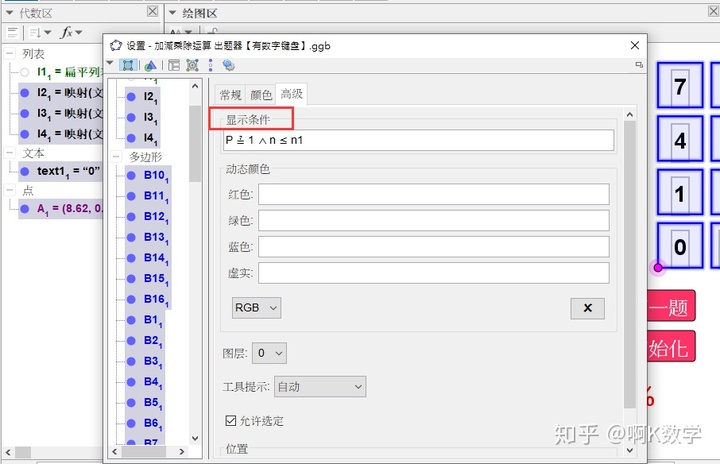Open the Defaults settings icon
Screen dimensions: 720x464
coord(192,65)
